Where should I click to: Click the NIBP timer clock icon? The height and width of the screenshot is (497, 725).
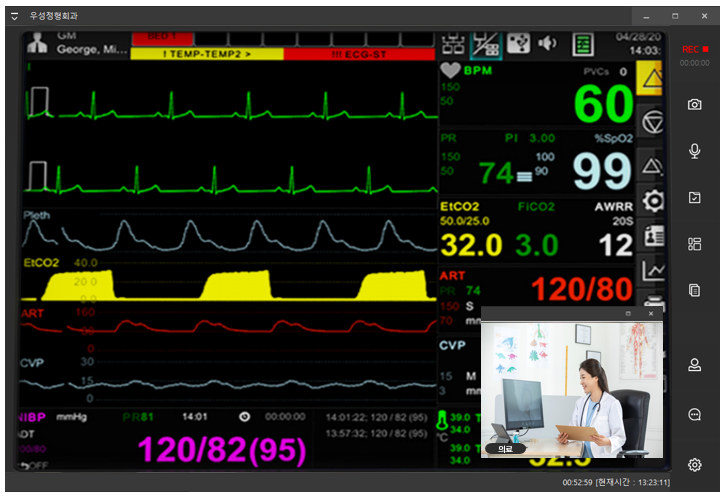pos(244,417)
